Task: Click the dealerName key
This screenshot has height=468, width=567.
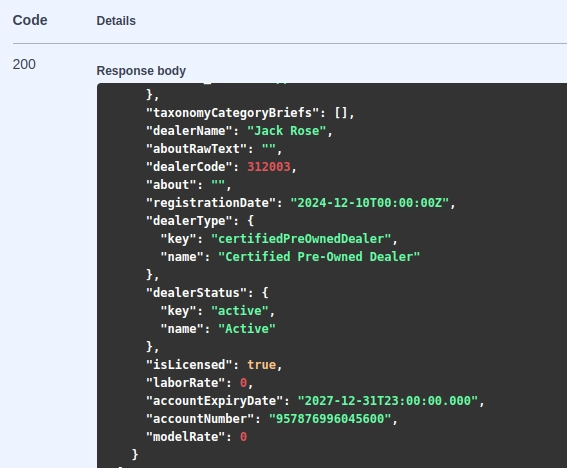Action: 189,131
